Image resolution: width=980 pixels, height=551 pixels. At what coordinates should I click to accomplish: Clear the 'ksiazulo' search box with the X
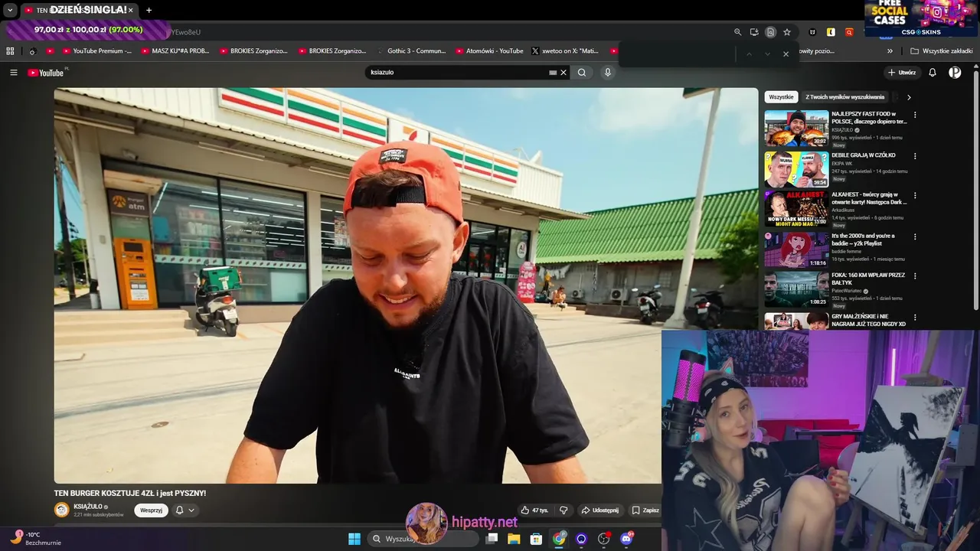[563, 73]
